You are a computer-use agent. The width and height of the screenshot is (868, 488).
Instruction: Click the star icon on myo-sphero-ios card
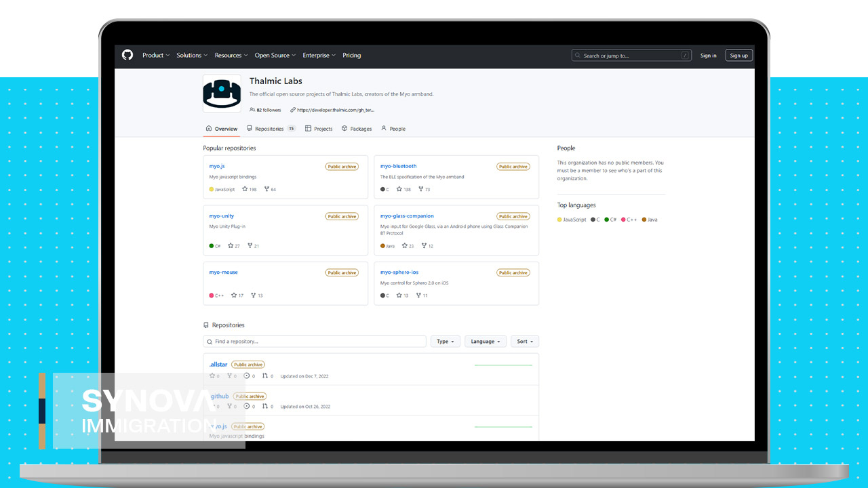point(399,295)
